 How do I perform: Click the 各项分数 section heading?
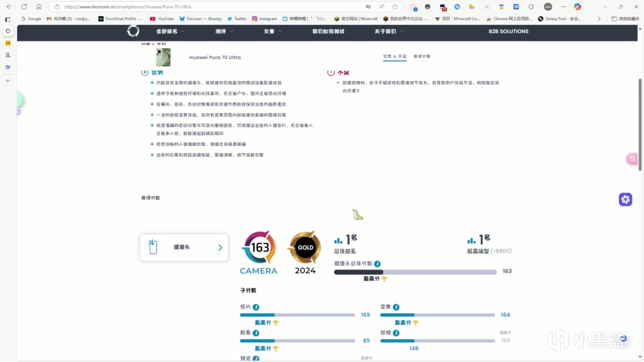point(150,198)
